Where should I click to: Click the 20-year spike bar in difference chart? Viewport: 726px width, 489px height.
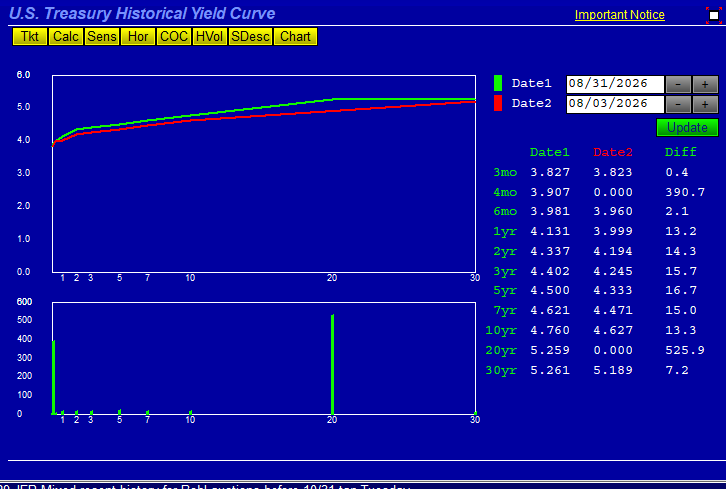point(332,364)
